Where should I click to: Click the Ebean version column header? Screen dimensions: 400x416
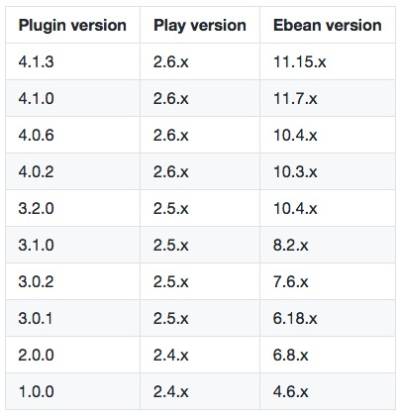tap(328, 25)
